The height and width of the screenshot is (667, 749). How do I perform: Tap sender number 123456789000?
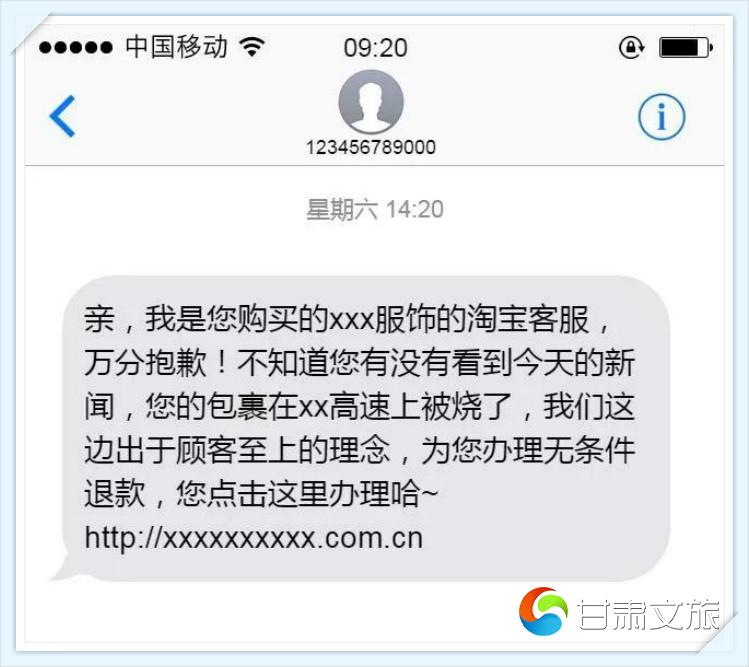click(371, 147)
